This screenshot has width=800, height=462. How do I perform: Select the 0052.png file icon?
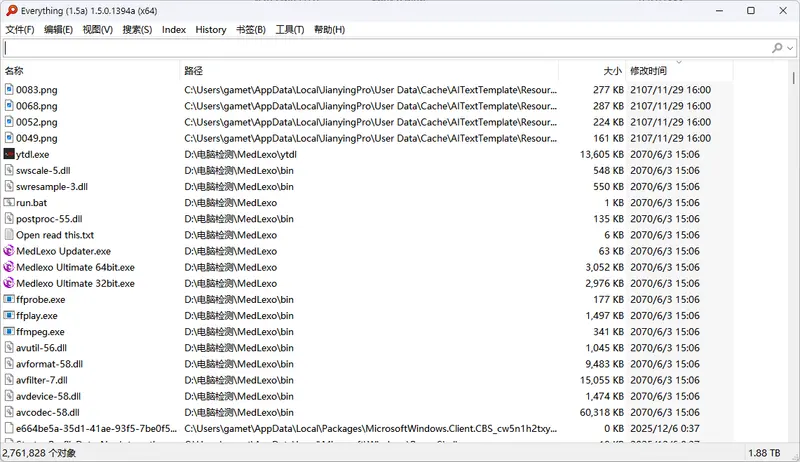[9, 122]
